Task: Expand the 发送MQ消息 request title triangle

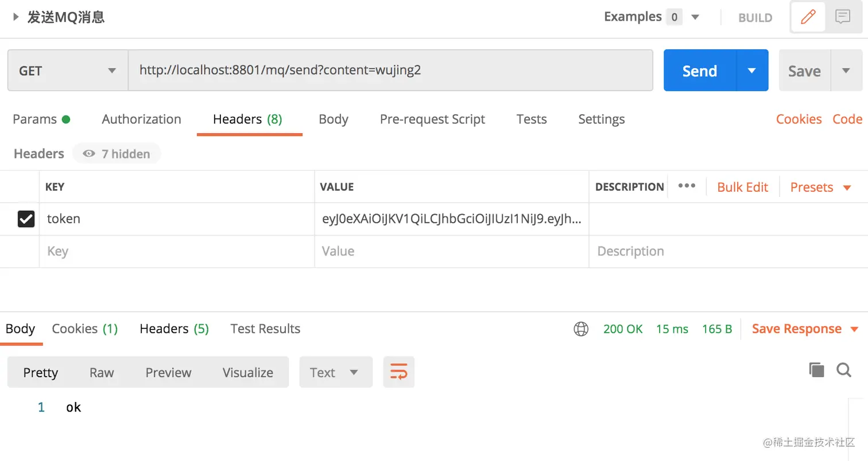Action: coord(16,17)
